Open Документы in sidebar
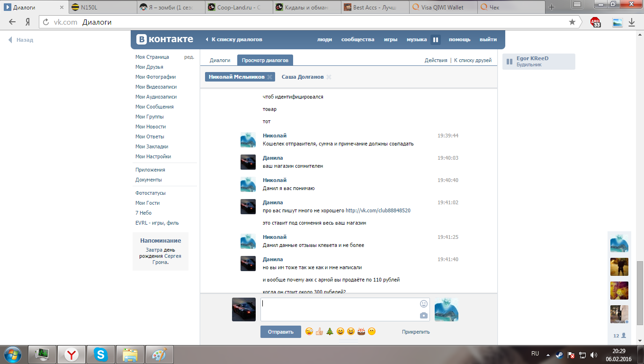The width and height of the screenshot is (644, 364). [x=149, y=180]
